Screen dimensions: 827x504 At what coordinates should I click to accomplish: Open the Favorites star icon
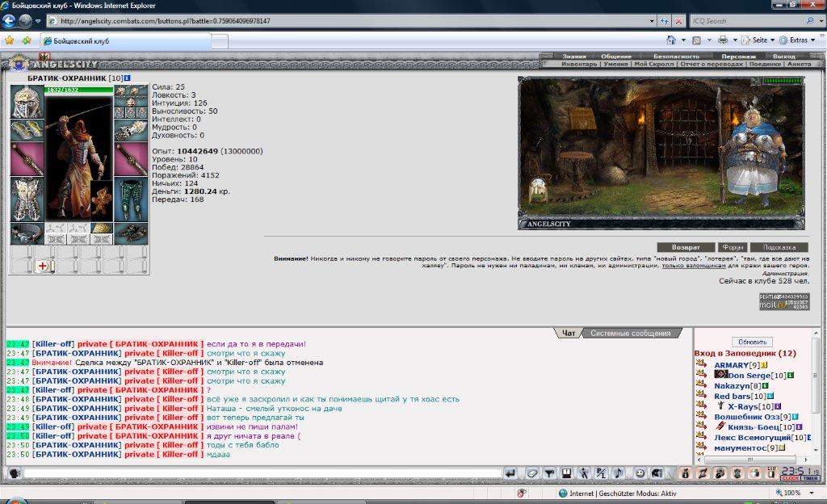(10, 40)
